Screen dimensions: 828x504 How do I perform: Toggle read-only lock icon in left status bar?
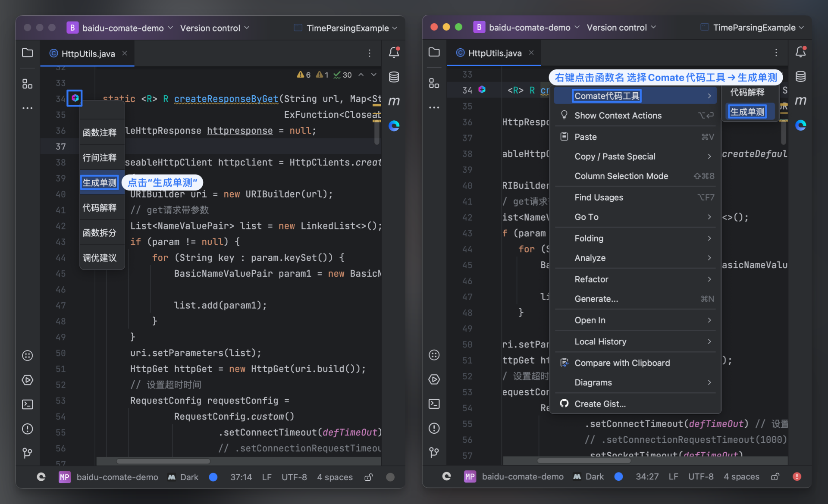368,477
